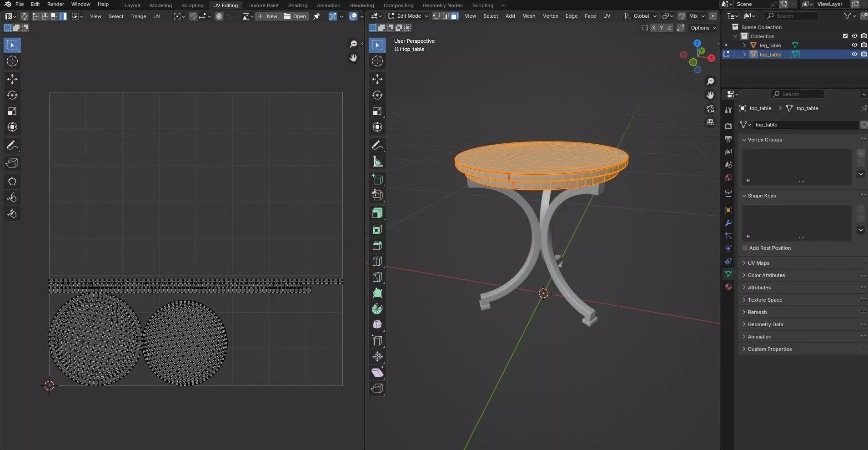Select the Bevel tool

point(377,245)
